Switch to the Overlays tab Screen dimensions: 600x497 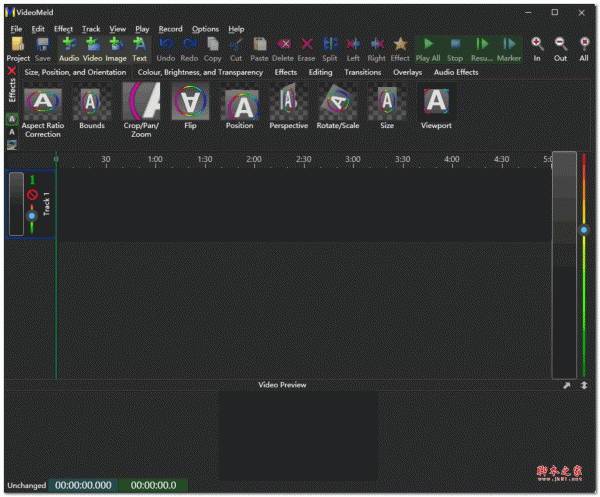408,72
